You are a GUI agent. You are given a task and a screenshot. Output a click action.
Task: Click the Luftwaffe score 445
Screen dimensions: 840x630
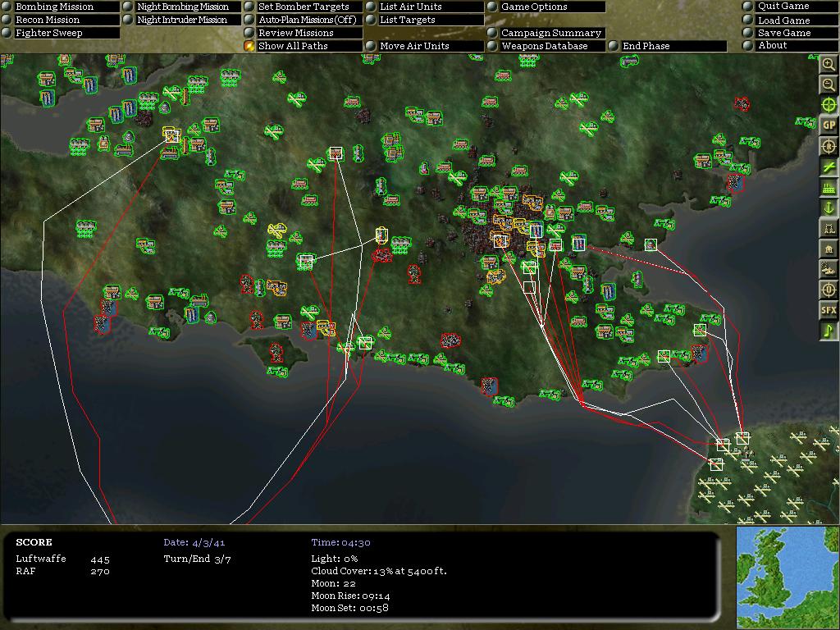[x=100, y=559]
